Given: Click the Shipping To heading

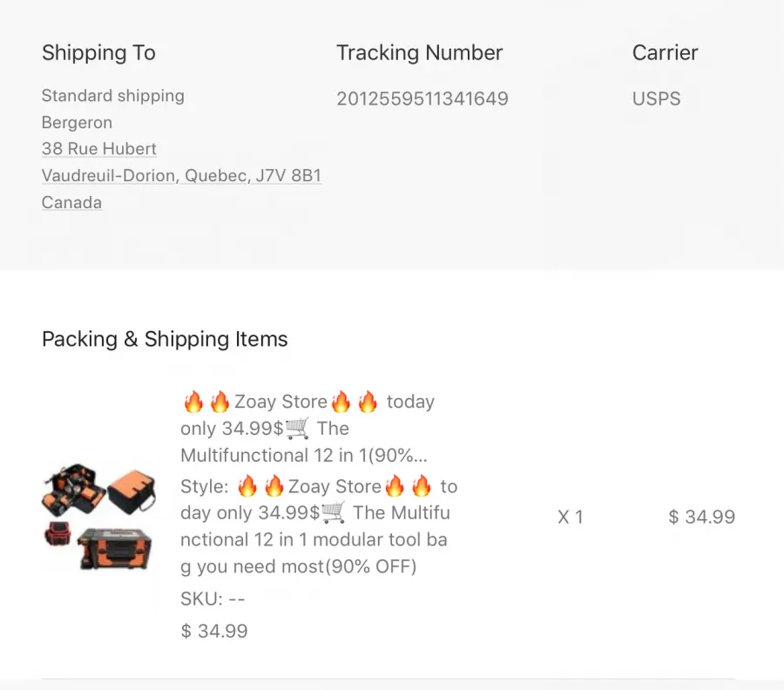Looking at the screenshot, I should 98,52.
